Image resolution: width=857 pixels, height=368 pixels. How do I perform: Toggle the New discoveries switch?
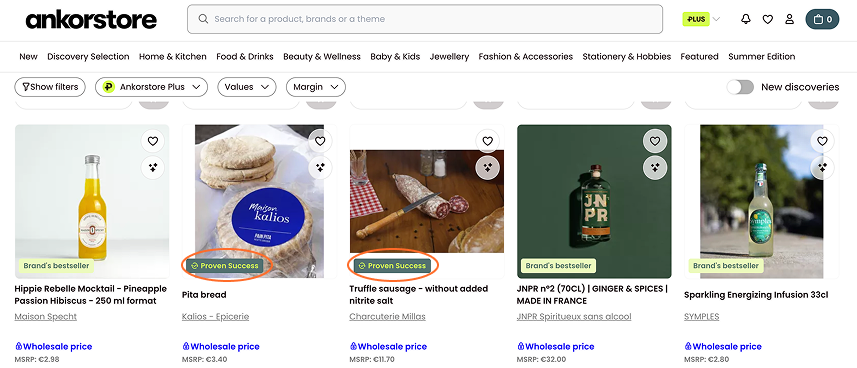tap(740, 87)
